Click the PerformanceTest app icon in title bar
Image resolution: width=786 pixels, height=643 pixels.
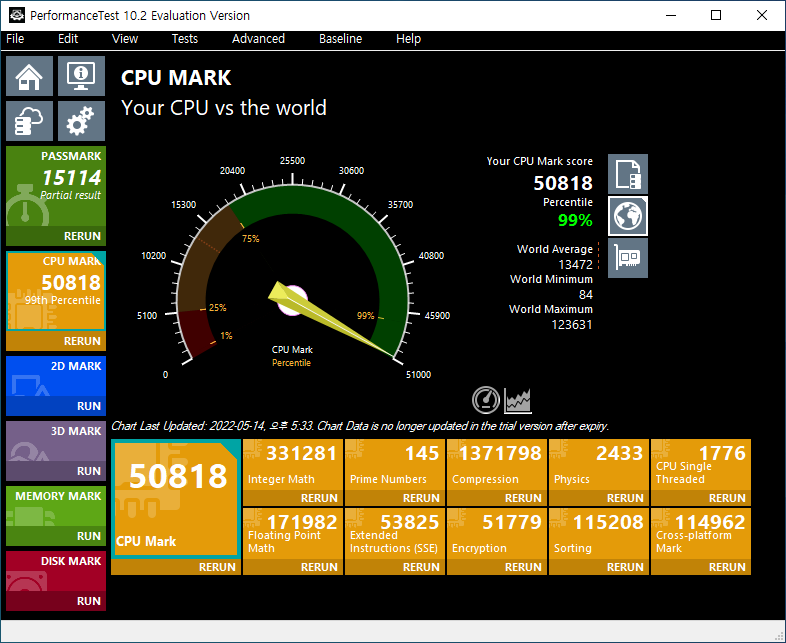pyautogui.click(x=17, y=15)
